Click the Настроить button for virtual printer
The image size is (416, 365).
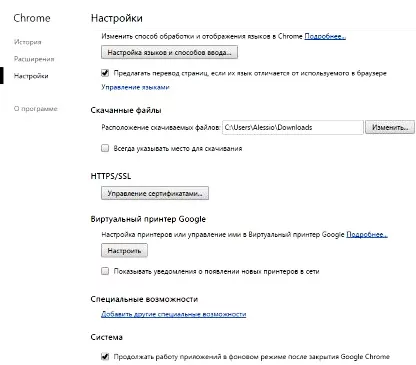point(124,251)
